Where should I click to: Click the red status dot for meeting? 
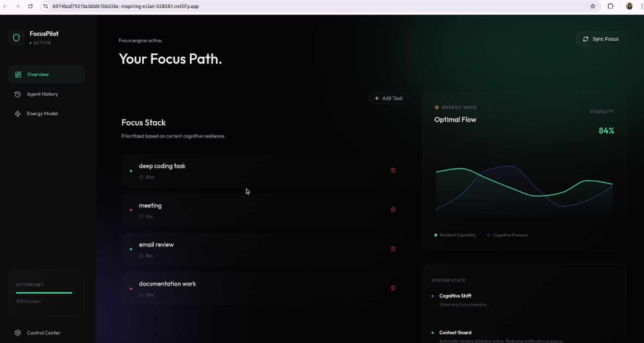click(x=131, y=210)
